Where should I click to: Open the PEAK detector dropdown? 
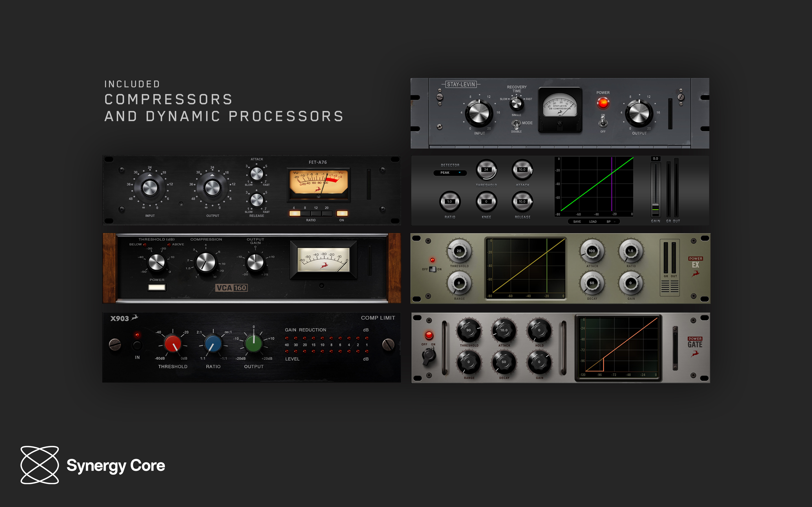tap(450, 173)
